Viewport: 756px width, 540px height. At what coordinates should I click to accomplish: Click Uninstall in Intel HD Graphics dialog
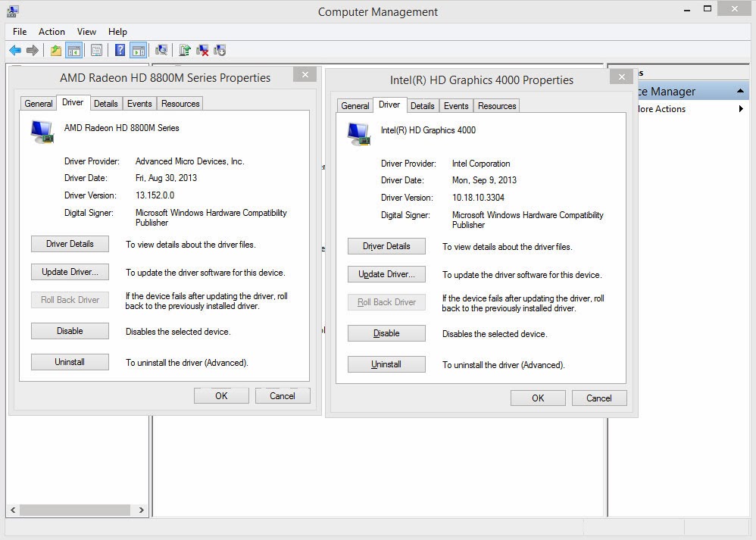(x=386, y=364)
